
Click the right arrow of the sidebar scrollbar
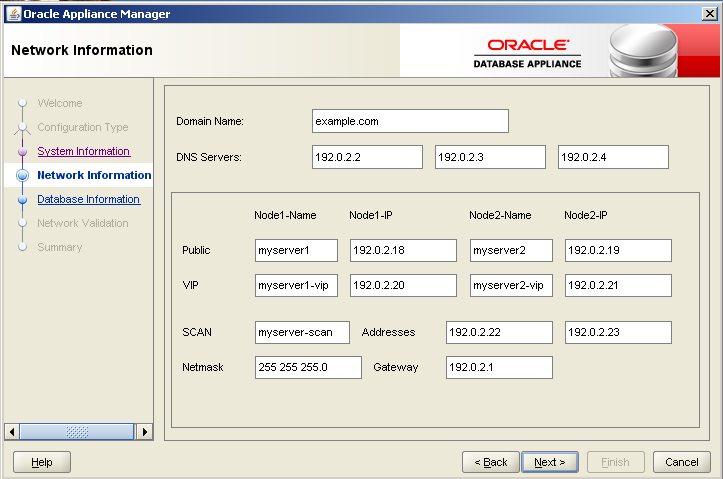pos(145,432)
